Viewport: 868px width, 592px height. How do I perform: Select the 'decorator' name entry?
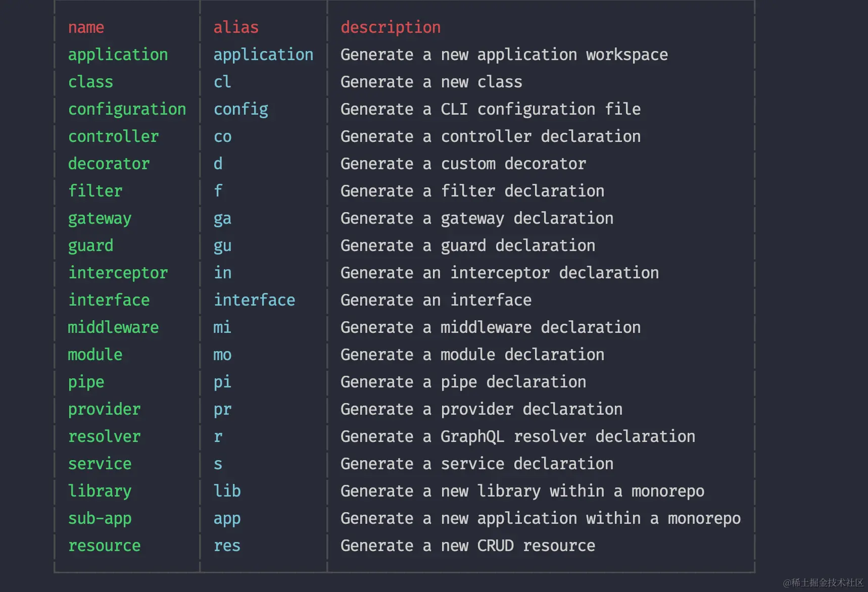tap(109, 164)
